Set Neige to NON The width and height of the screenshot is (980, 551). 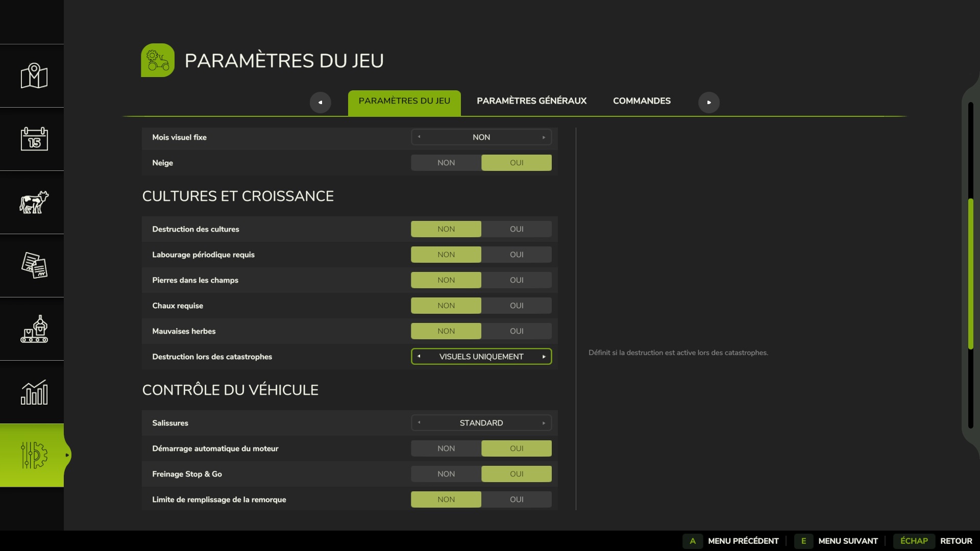tap(446, 163)
